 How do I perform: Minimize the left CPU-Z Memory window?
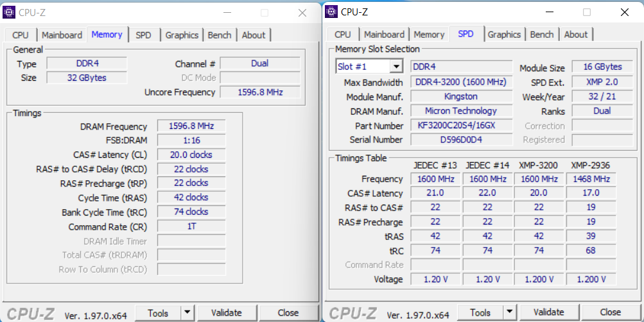pyautogui.click(x=227, y=13)
